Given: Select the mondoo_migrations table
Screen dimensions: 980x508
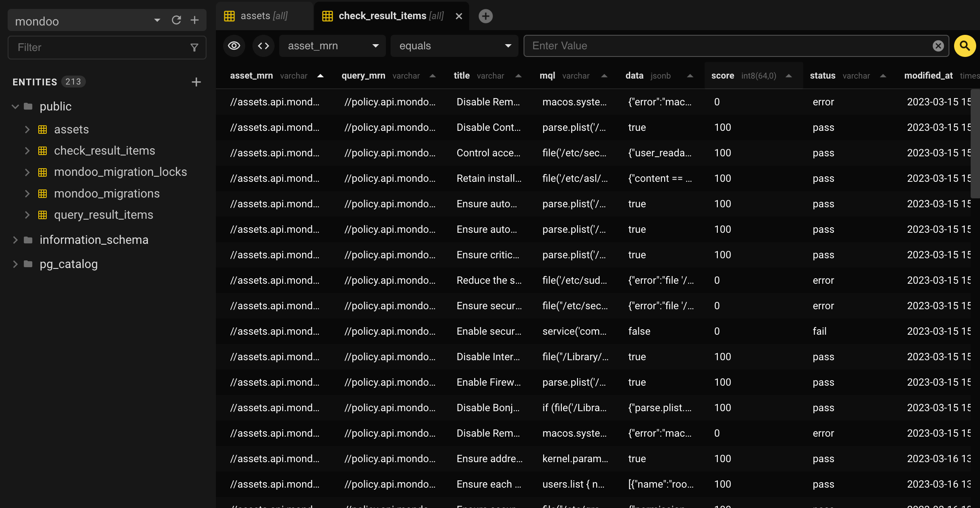Looking at the screenshot, I should coord(107,194).
